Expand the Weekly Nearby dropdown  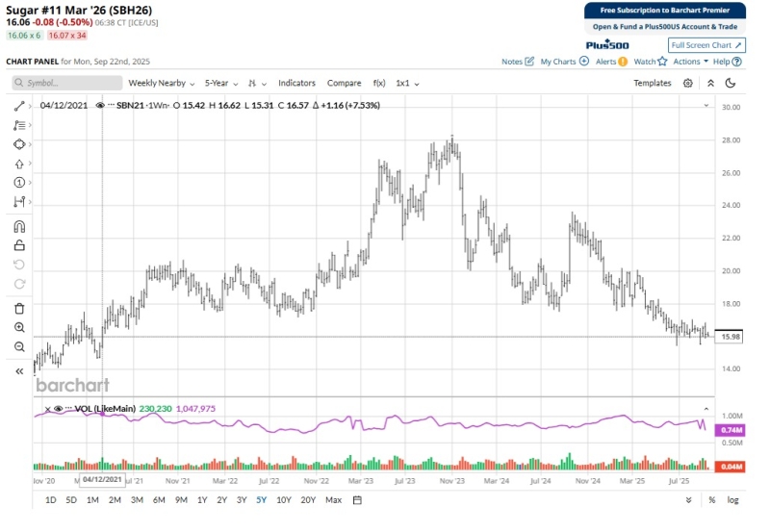161,83
